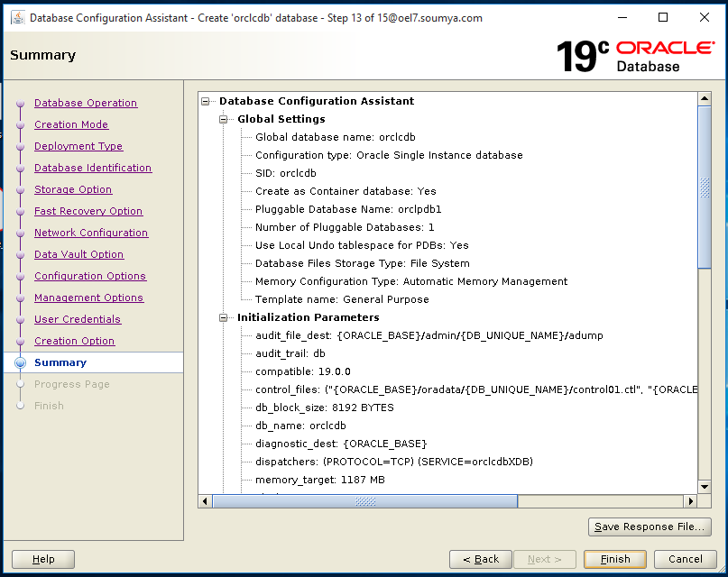Open the User Credentials step
Image resolution: width=728 pixels, height=577 pixels.
pyautogui.click(x=78, y=319)
